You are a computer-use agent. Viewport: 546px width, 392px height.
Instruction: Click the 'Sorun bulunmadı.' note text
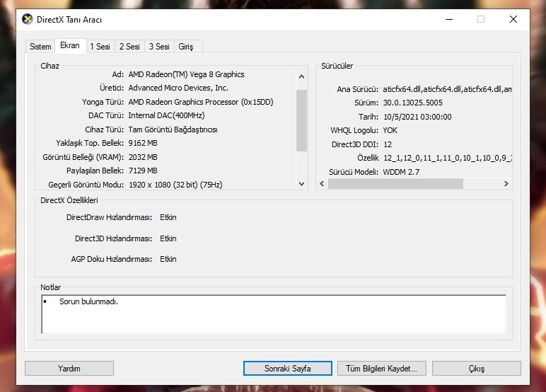click(x=89, y=301)
